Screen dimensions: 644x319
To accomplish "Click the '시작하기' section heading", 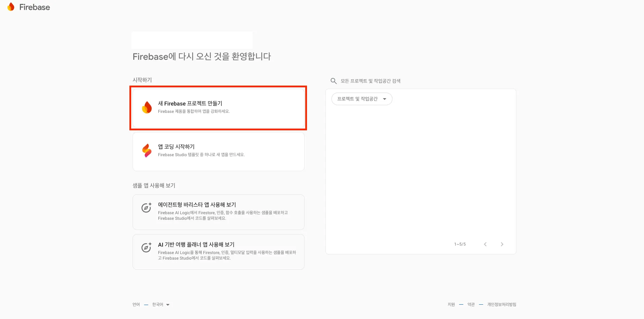I will 142,80.
